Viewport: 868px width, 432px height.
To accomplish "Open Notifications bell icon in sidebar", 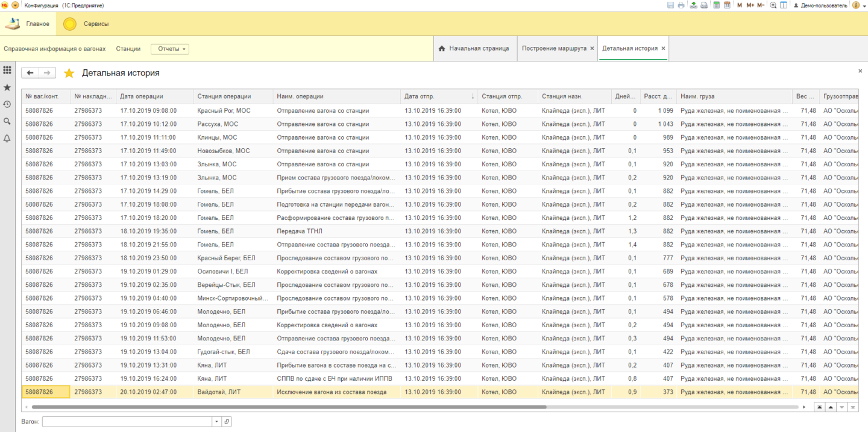I will (7, 138).
